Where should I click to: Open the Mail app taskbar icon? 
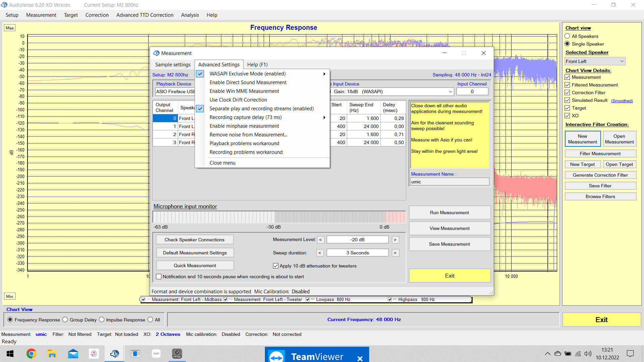(73, 354)
